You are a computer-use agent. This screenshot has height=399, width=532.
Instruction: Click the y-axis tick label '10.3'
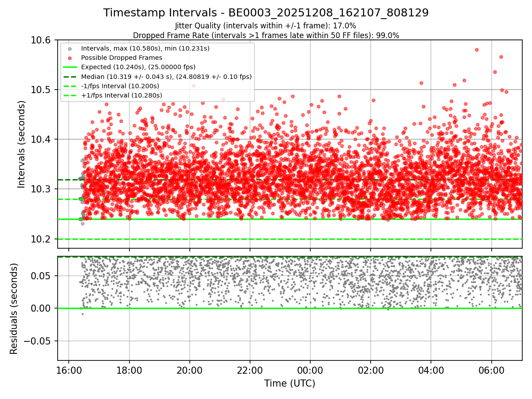pos(42,189)
